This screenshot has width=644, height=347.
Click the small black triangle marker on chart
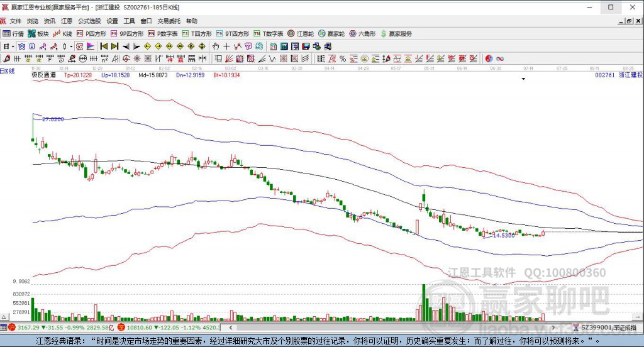click(524, 79)
